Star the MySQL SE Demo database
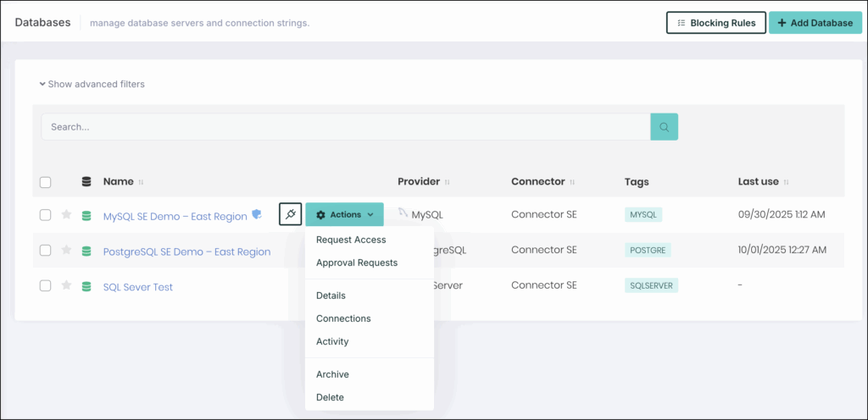This screenshot has height=420, width=868. [x=66, y=215]
